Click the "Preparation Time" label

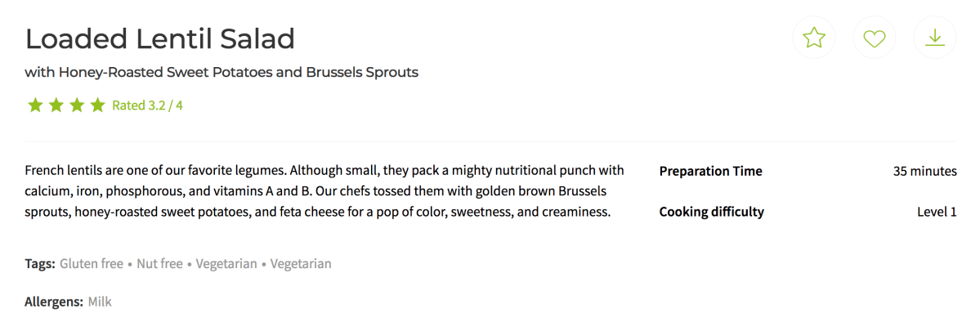710,171
